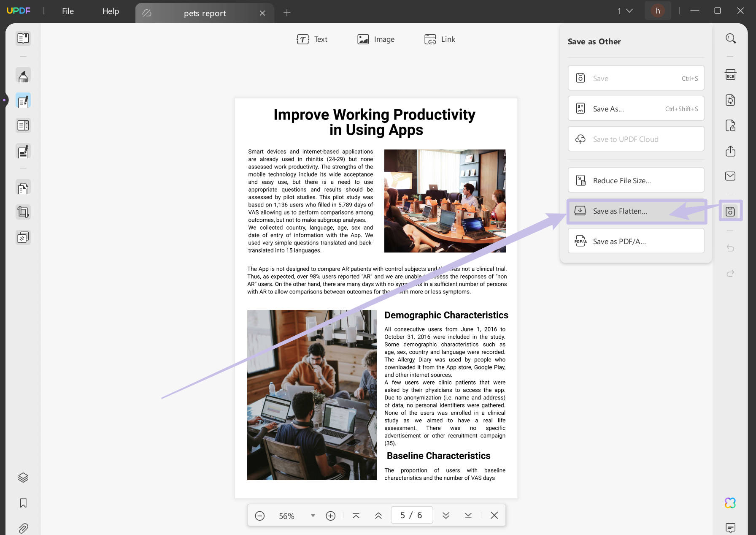Click the Save Ctrl+S option

pos(636,78)
